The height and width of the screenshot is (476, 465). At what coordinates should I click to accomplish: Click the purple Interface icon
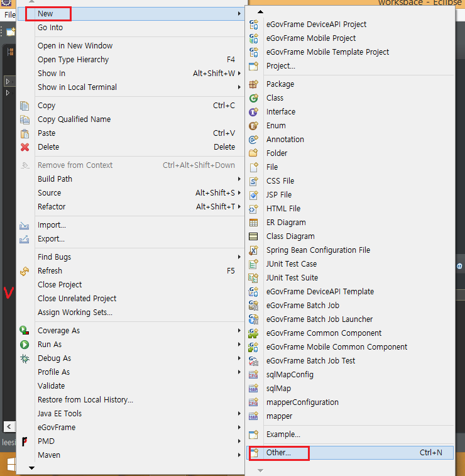[254, 112]
